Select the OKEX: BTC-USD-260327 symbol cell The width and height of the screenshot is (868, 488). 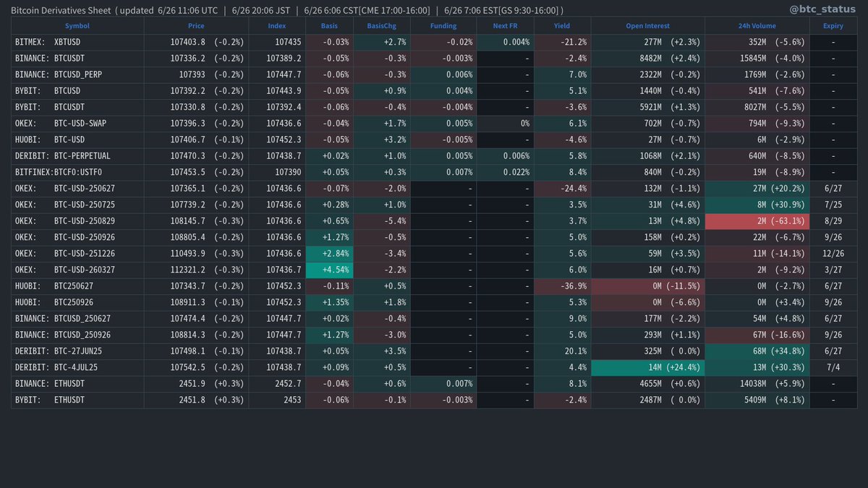tap(77, 270)
